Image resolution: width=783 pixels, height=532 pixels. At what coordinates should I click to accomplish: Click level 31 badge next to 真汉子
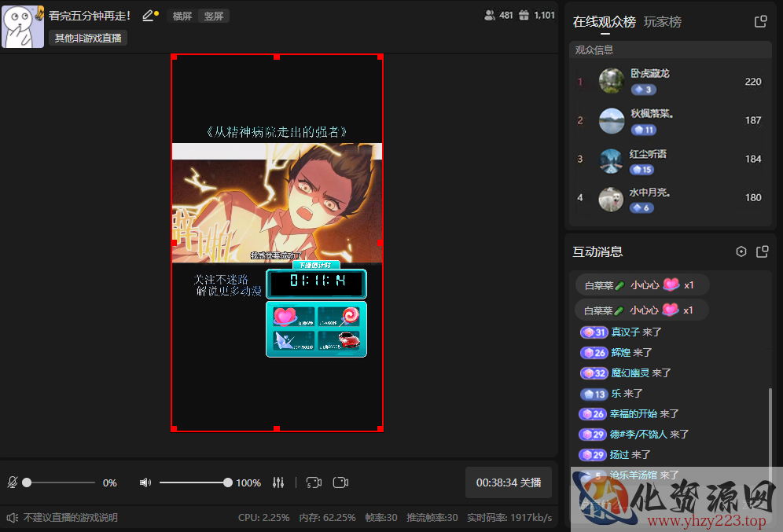[594, 332]
